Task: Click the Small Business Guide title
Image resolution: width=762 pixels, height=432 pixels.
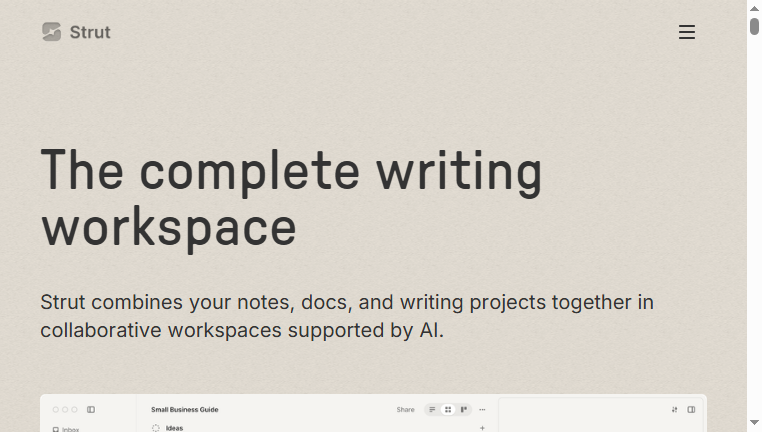Action: [x=185, y=410]
